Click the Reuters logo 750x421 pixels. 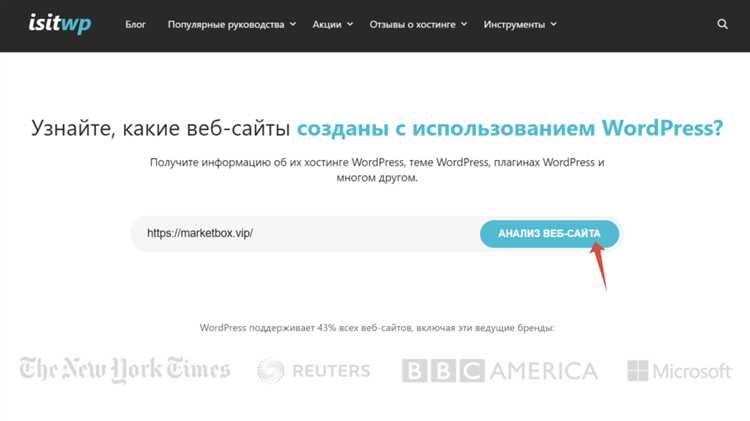coord(314,371)
